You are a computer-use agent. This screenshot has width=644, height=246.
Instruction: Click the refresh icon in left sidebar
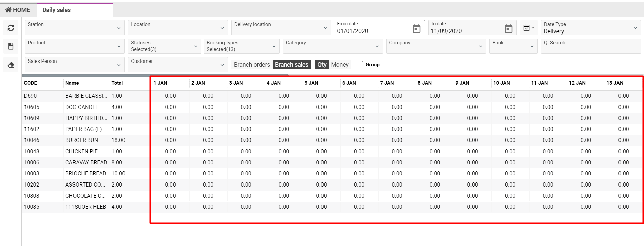click(x=11, y=28)
